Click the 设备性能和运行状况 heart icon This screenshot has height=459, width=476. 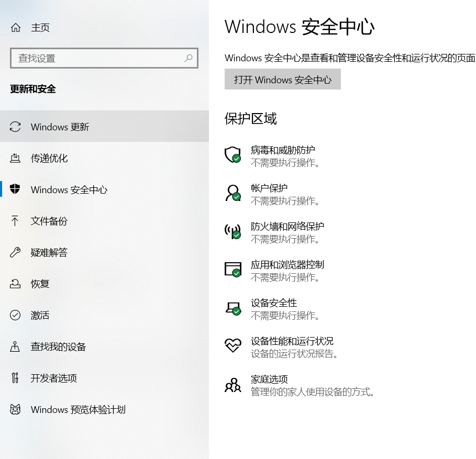pos(233,345)
